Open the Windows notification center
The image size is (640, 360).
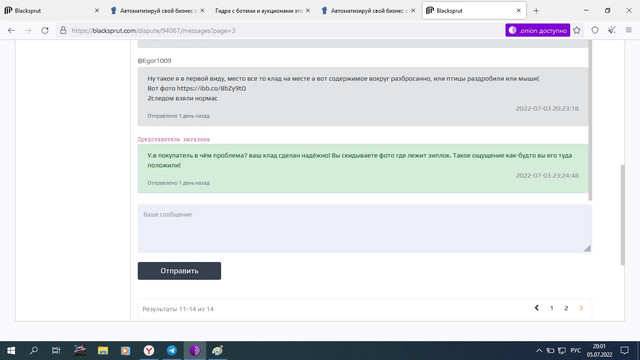point(624,351)
